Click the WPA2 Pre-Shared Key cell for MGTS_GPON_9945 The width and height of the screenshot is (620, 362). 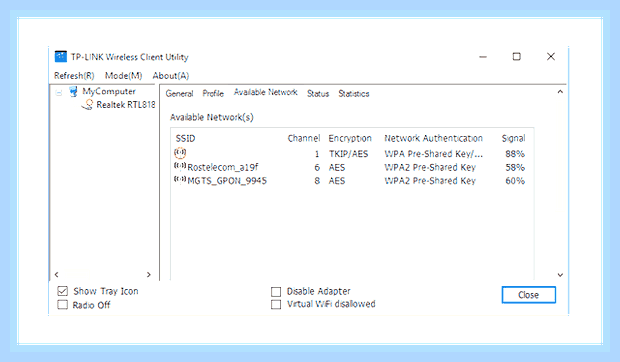tap(430, 181)
